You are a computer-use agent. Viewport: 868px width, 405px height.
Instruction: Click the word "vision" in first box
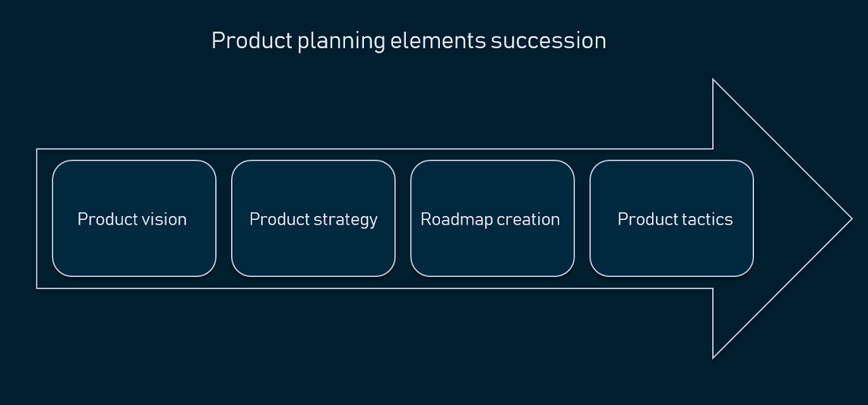[164, 219]
